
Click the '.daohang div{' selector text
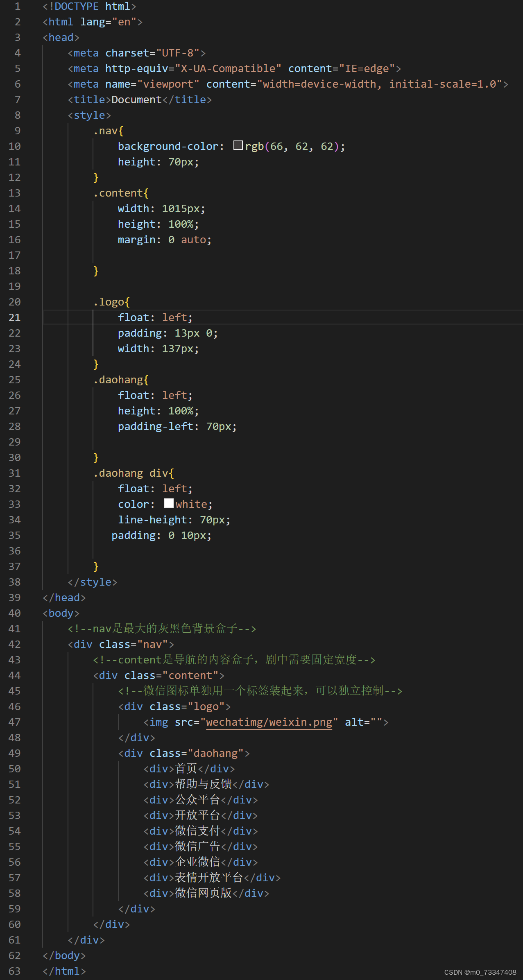click(x=134, y=473)
